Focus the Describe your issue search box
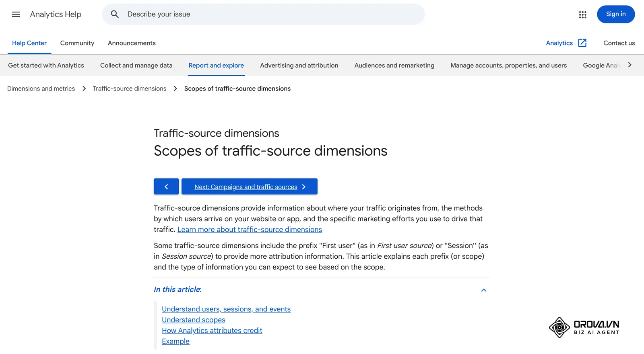Viewport: 644px width, 354px height. tap(263, 14)
